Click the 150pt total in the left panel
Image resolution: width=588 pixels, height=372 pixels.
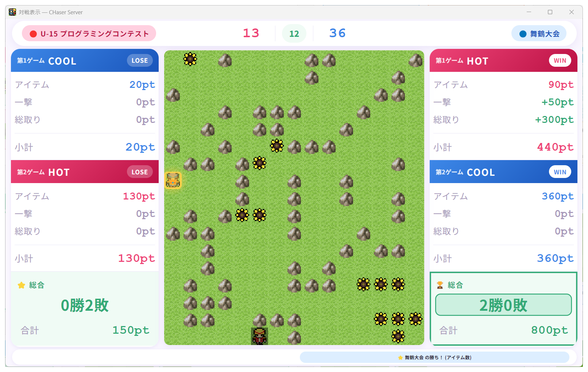[131, 330]
